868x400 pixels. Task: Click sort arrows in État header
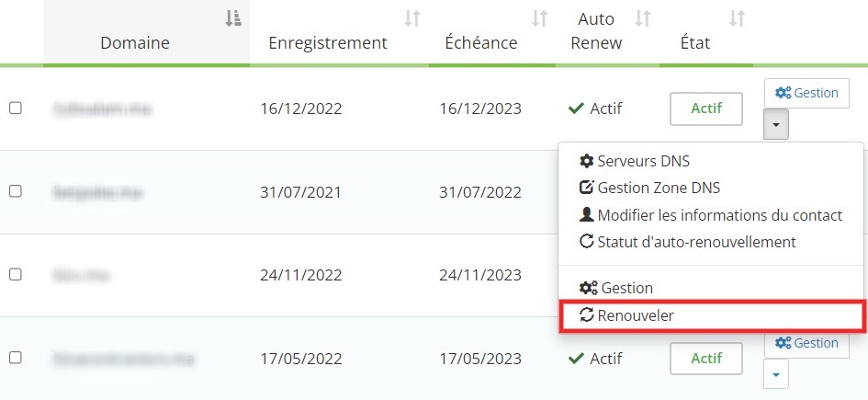click(737, 17)
